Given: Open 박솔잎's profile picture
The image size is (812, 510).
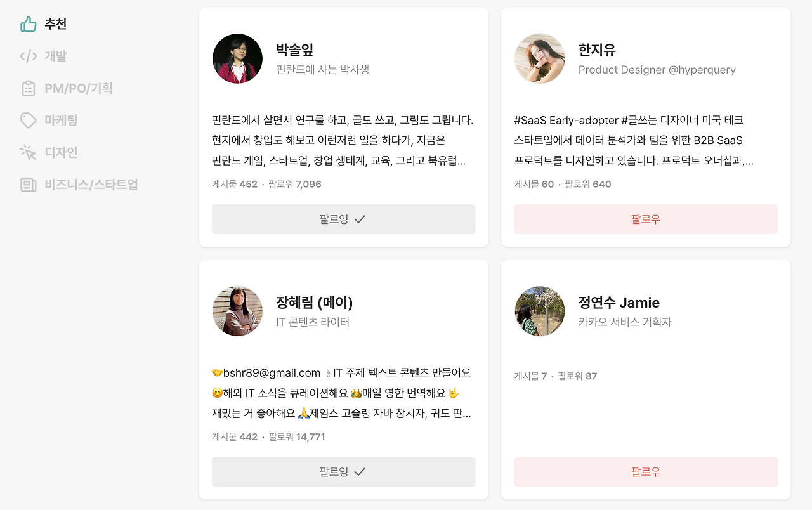Looking at the screenshot, I should (237, 58).
